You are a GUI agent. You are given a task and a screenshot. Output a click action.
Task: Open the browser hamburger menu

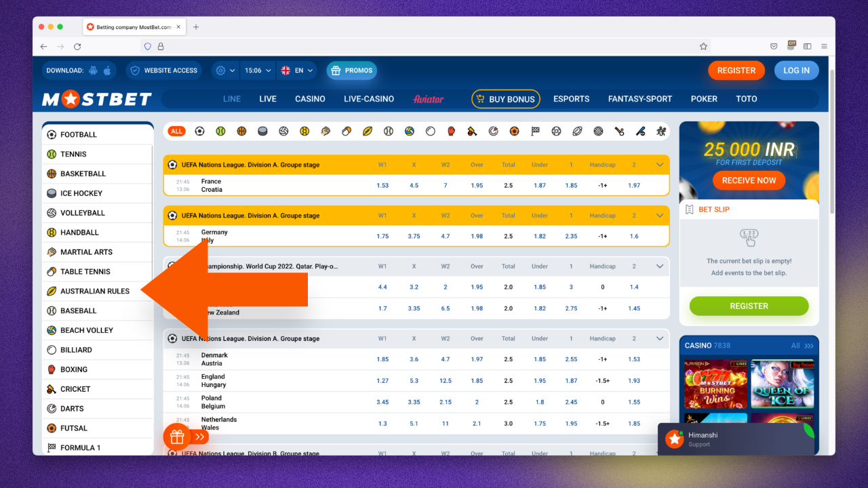click(x=825, y=46)
